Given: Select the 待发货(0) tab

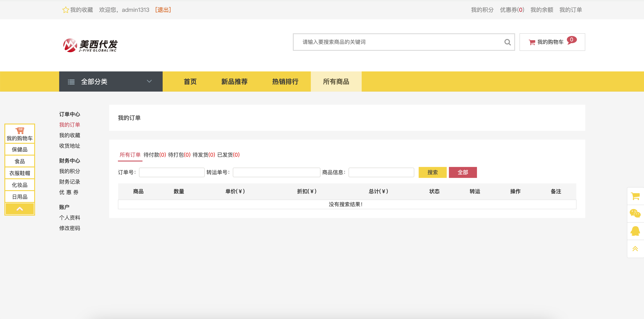Looking at the screenshot, I should click(x=204, y=155).
